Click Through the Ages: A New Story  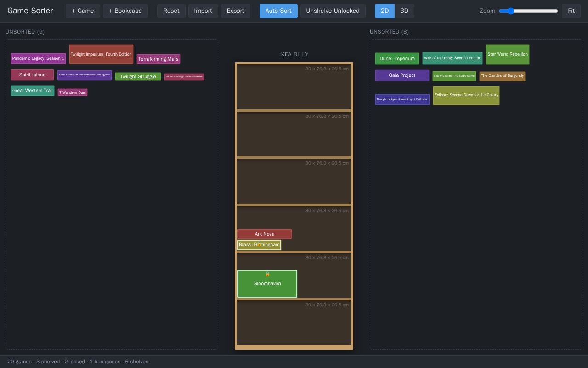pos(402,99)
